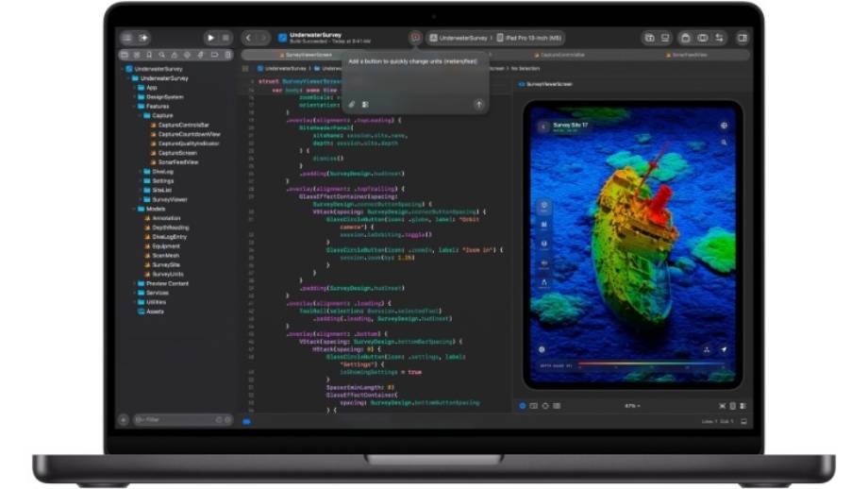Open the SonarFeedView file in navigator
868x489 pixels.
(175, 162)
